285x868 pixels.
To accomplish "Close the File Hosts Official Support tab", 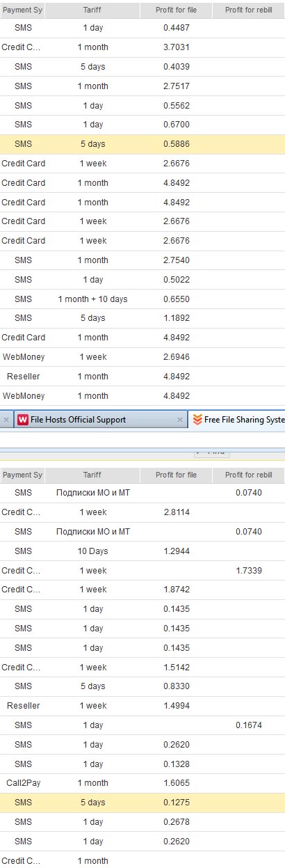I will click(179, 420).
